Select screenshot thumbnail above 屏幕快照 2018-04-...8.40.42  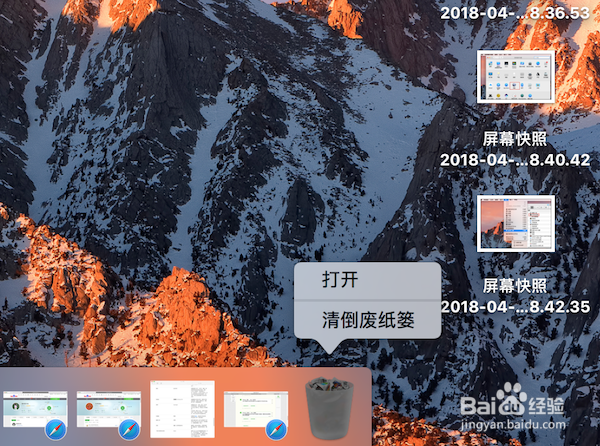[x=515, y=77]
